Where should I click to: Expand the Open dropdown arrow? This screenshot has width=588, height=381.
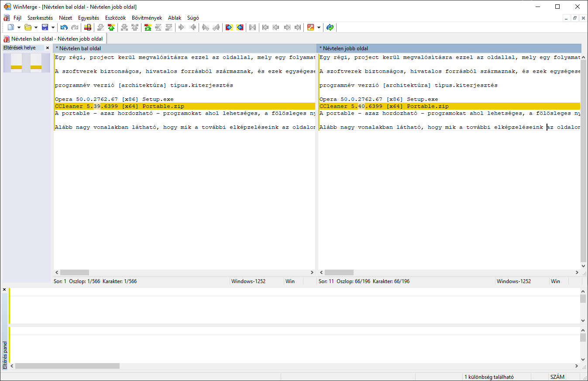pos(36,28)
